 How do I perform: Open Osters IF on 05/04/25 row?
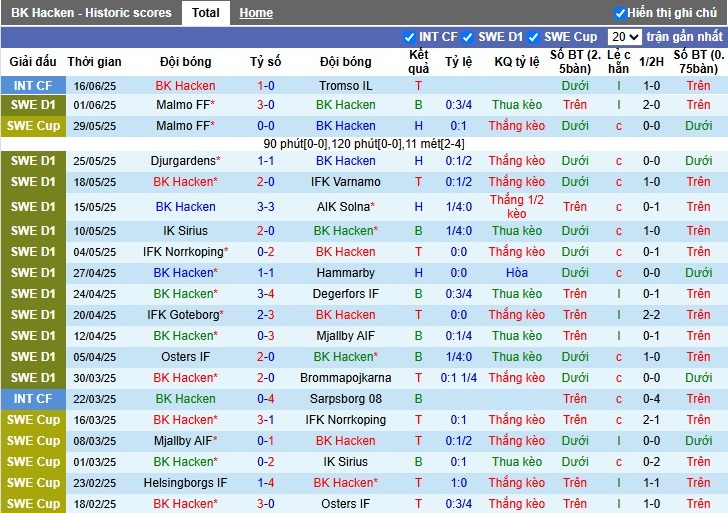185,357
